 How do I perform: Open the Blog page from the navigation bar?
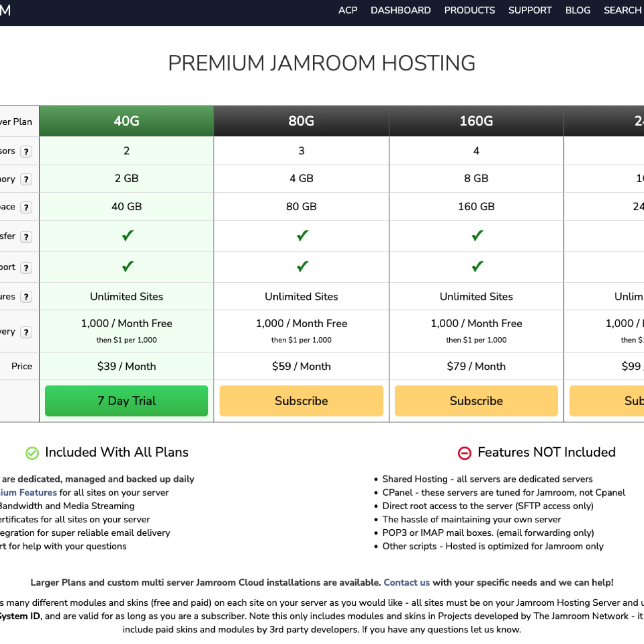coord(578,10)
